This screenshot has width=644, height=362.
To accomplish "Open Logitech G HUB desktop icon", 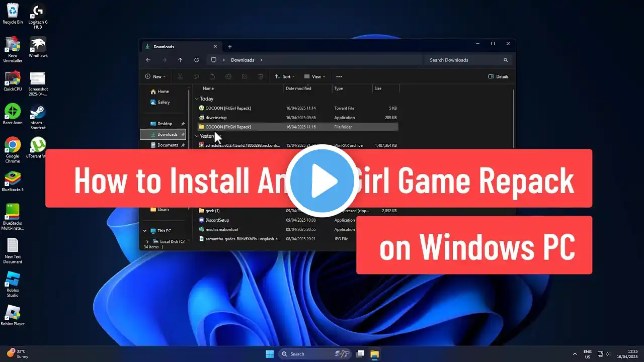I will (x=38, y=16).
